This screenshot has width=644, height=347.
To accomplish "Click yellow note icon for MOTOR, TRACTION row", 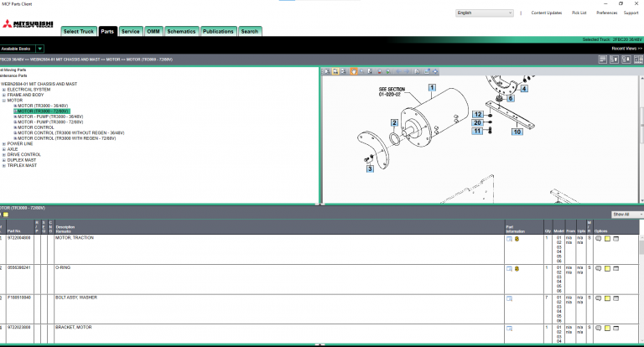I will (x=607, y=239).
